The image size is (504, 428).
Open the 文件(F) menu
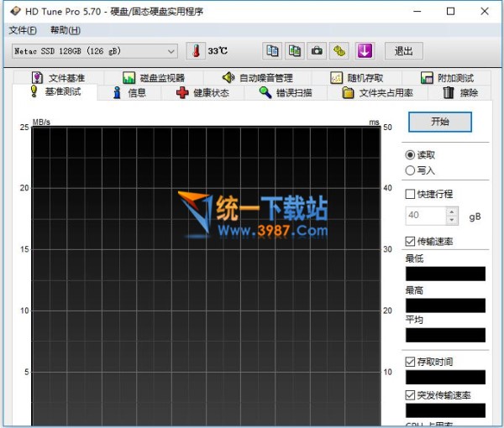(x=23, y=30)
